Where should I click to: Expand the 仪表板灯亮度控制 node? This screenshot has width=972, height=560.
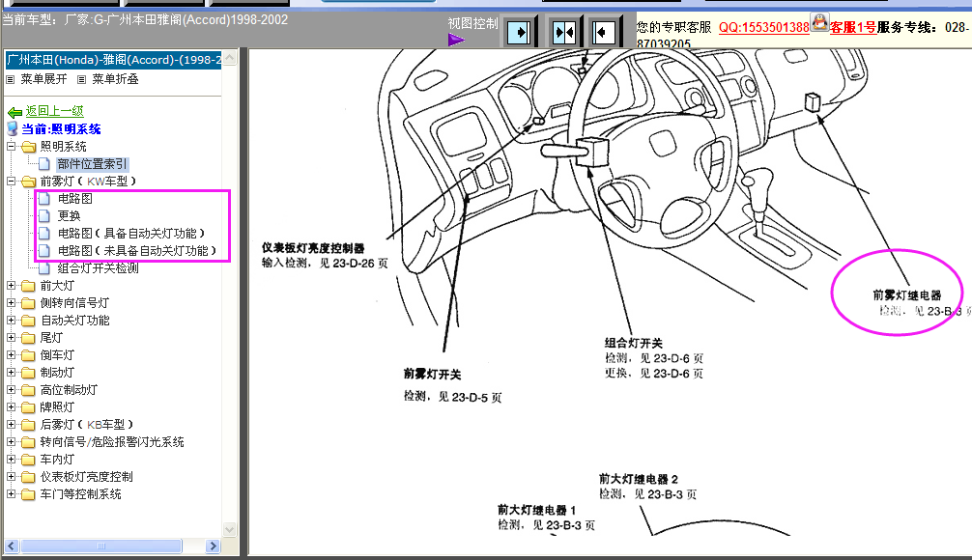pos(12,476)
